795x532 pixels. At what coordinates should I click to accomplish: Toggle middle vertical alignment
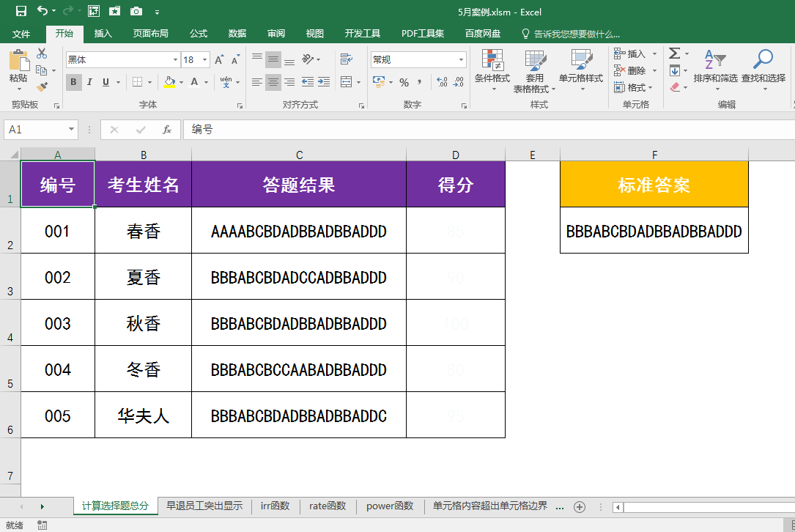[273, 60]
